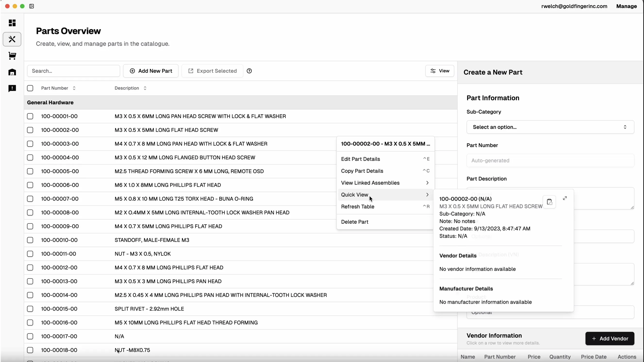Check the checkbox for part 100-00001-00
The width and height of the screenshot is (644, 362).
[30, 116]
